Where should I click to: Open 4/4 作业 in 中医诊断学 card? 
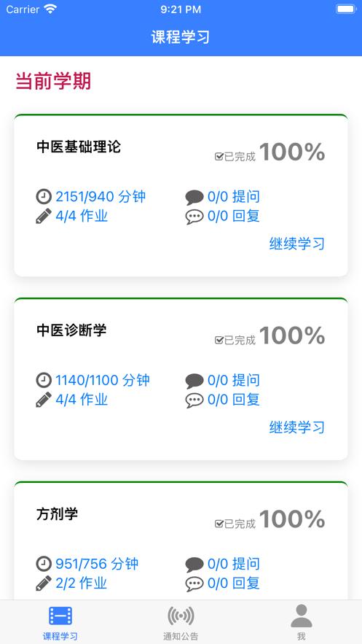pyautogui.click(x=82, y=400)
